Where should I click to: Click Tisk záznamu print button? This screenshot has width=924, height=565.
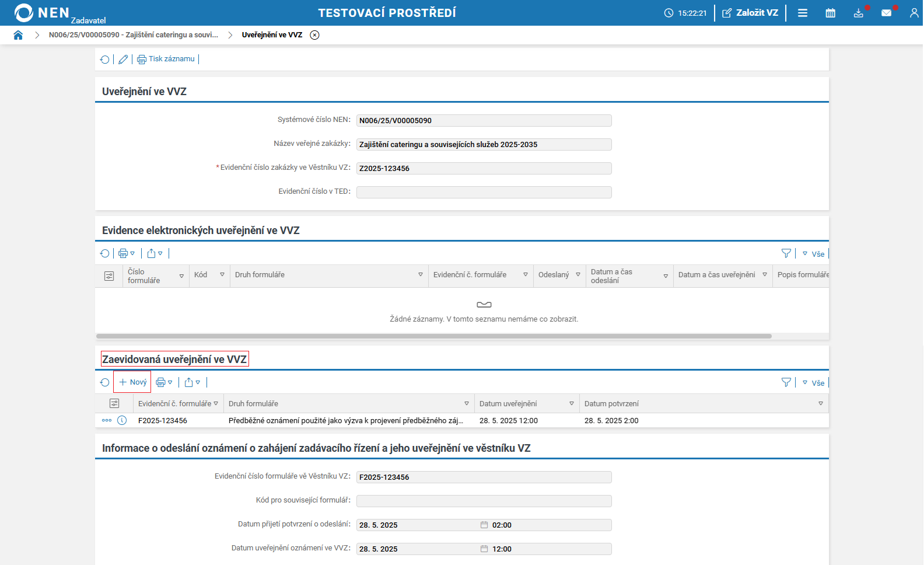166,59
